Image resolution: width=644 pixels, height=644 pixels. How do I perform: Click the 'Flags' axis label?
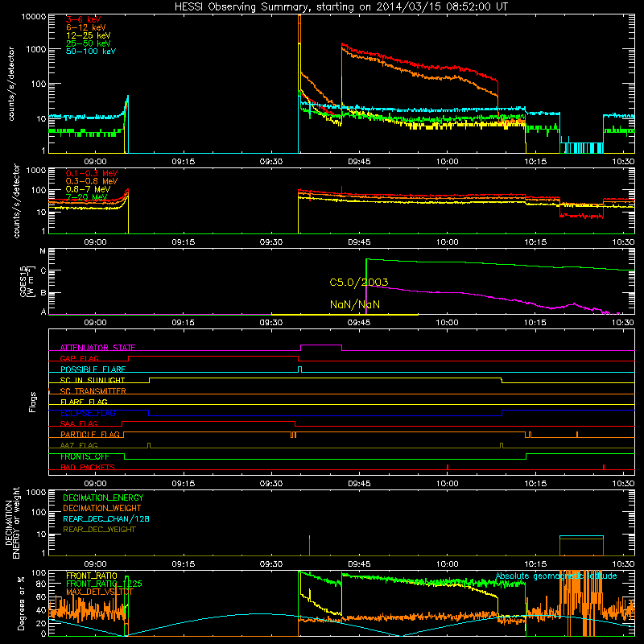coord(33,402)
